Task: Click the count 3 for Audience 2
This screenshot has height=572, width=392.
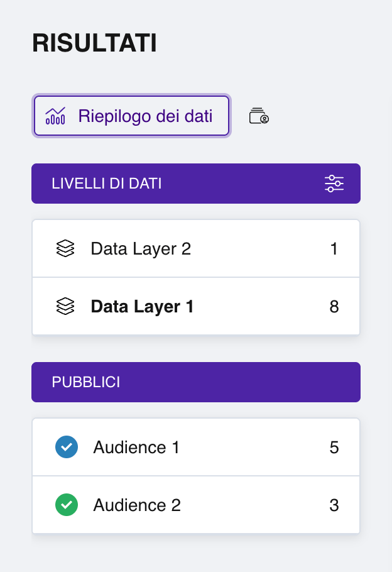Action: pos(334,505)
